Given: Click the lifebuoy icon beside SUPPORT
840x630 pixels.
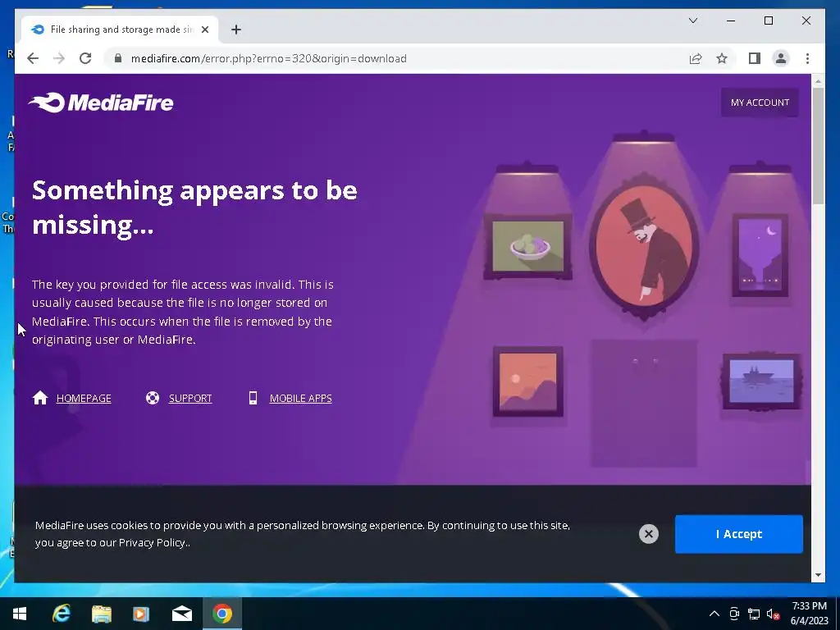Looking at the screenshot, I should pyautogui.click(x=153, y=398).
